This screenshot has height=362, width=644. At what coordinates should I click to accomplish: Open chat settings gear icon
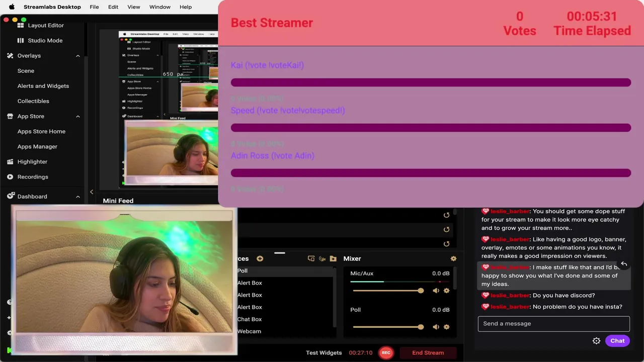click(x=596, y=341)
